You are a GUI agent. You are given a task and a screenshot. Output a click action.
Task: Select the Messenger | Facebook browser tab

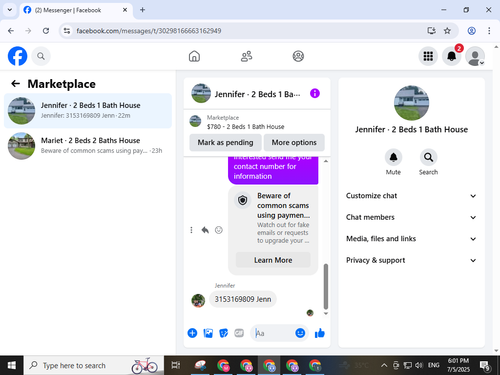pyautogui.click(x=75, y=10)
